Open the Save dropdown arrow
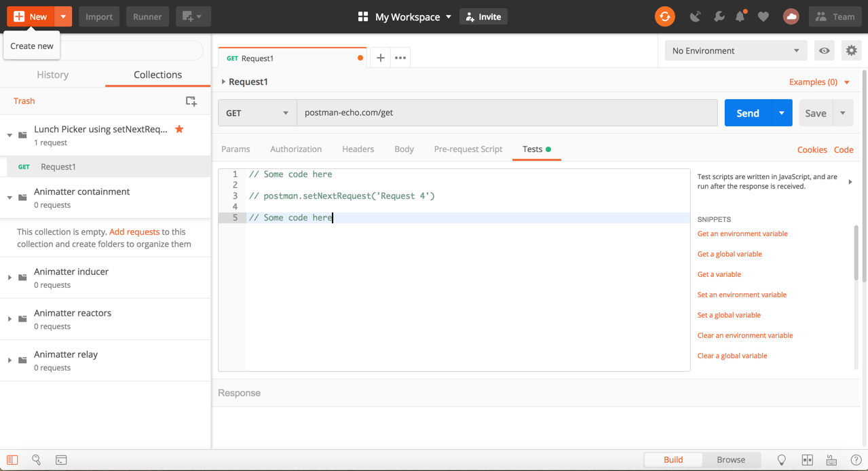Screen dimensions: 868x471 point(843,113)
